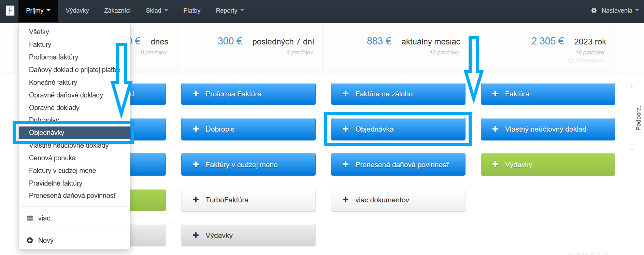Screen dimensions: 644x255
Task: Click the plus icon on viac dokumentov
Action: point(345,200)
